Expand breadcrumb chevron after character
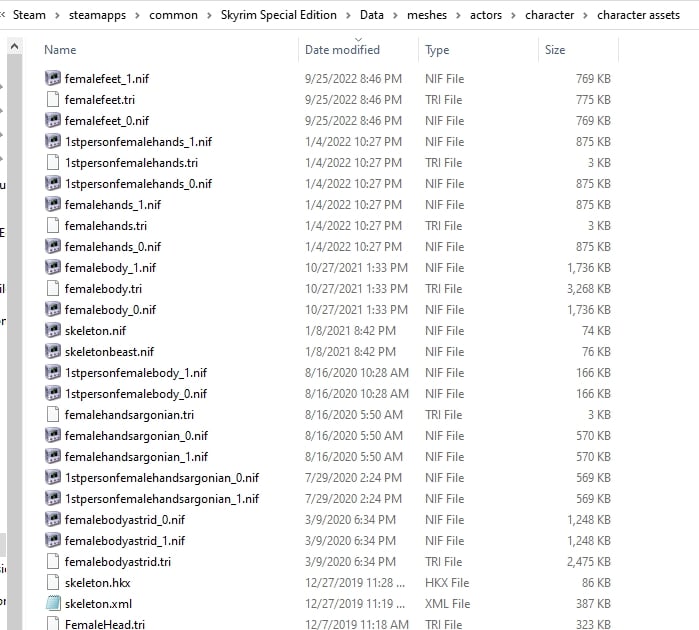The width and height of the screenshot is (699, 630). pyautogui.click(x=585, y=15)
